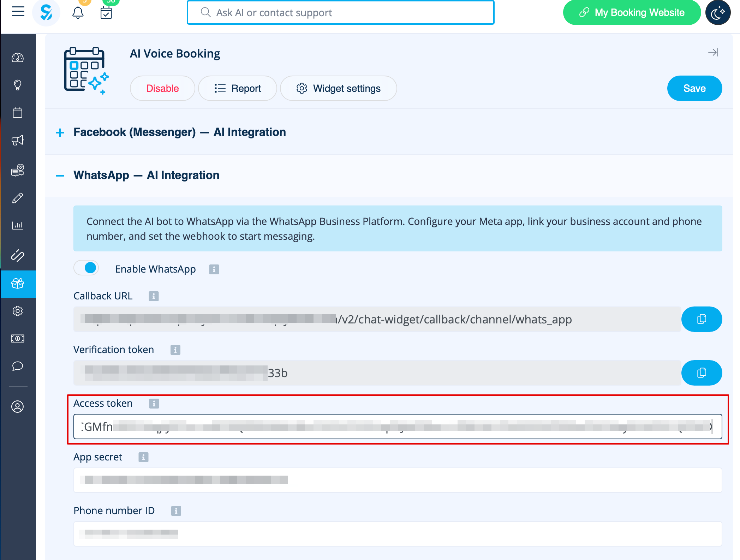Open Widget settings
Image resolution: width=740 pixels, height=560 pixels.
338,88
